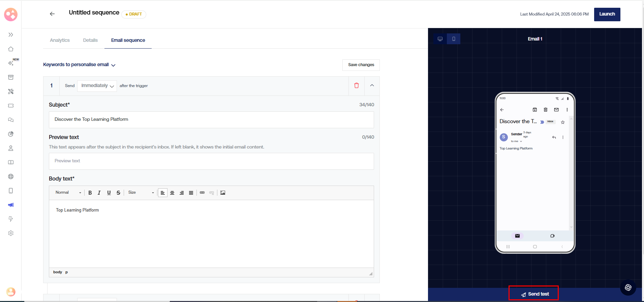Switch to mobile preview mode

click(454, 39)
